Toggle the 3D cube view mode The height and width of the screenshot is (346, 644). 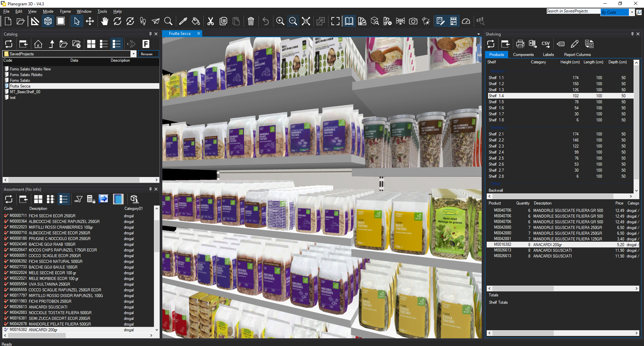tap(48, 21)
